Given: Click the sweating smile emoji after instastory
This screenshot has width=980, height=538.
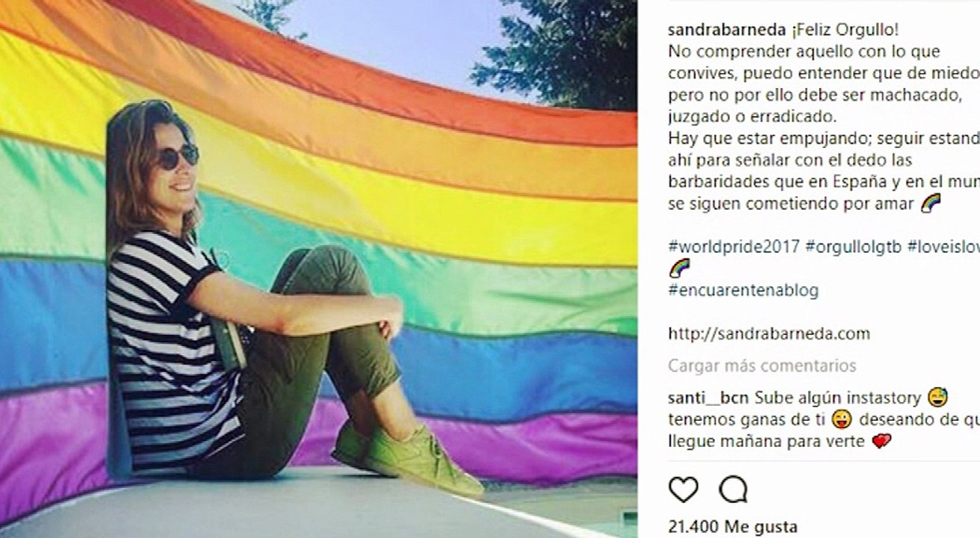Looking at the screenshot, I should pos(935,396).
